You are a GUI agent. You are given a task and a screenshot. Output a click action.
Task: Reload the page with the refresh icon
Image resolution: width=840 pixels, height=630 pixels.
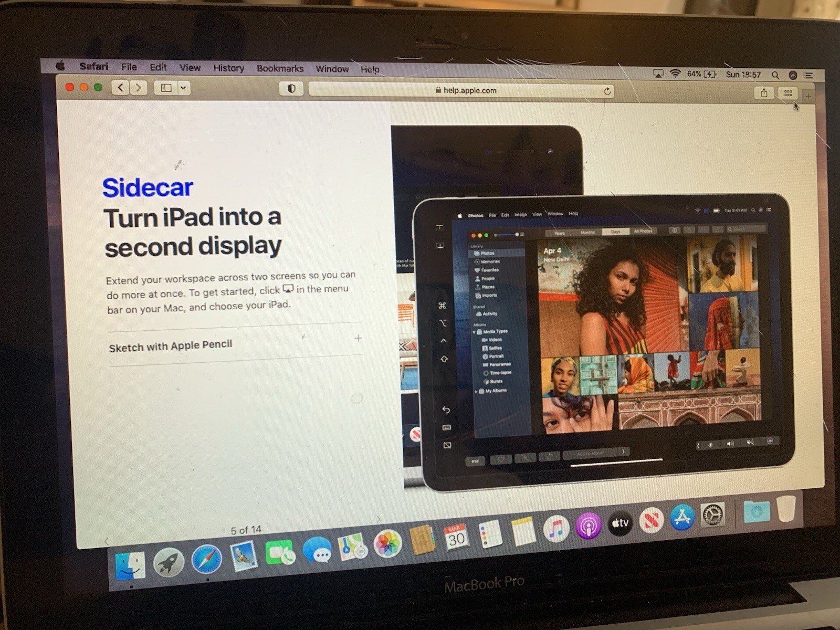607,91
